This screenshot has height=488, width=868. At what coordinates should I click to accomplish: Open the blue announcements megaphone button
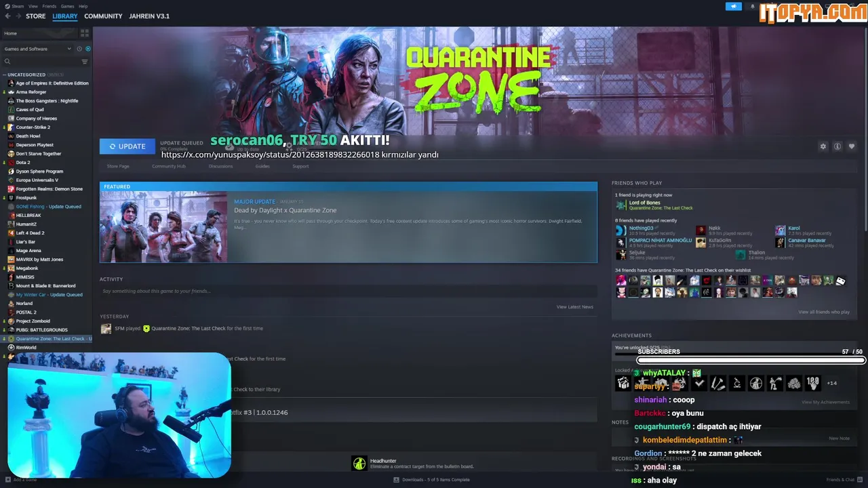(734, 6)
